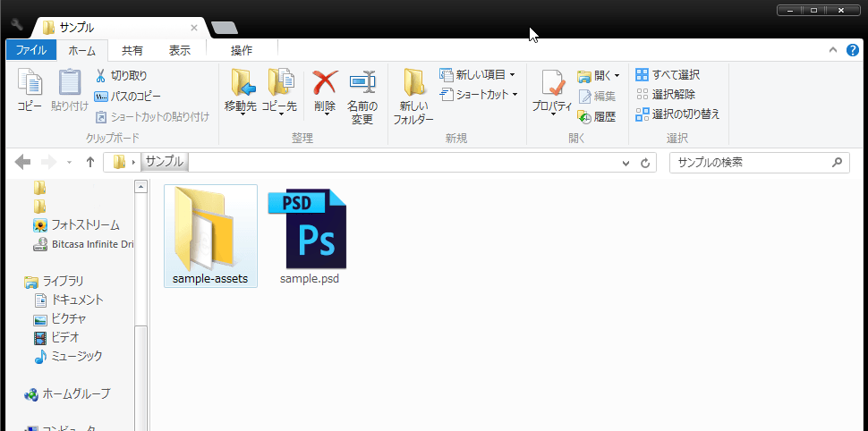Click the search box サンプルの検索
868x431 pixels.
(752, 163)
